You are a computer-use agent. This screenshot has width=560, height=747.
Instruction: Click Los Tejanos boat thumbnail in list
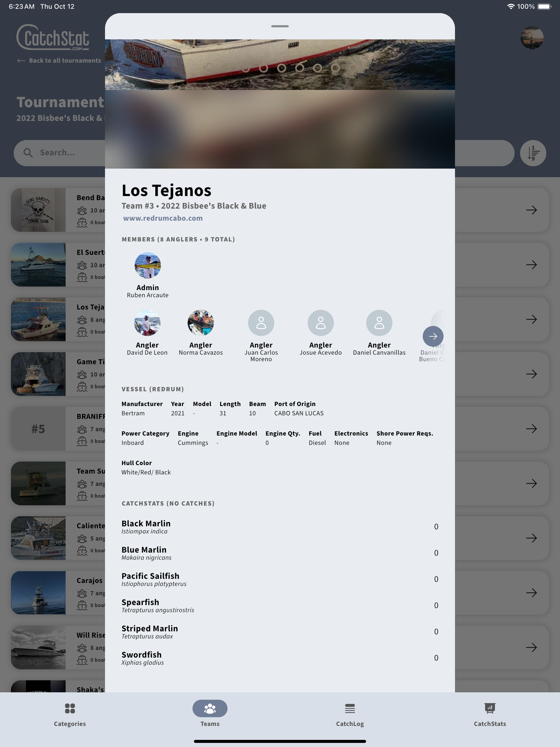[38, 319]
